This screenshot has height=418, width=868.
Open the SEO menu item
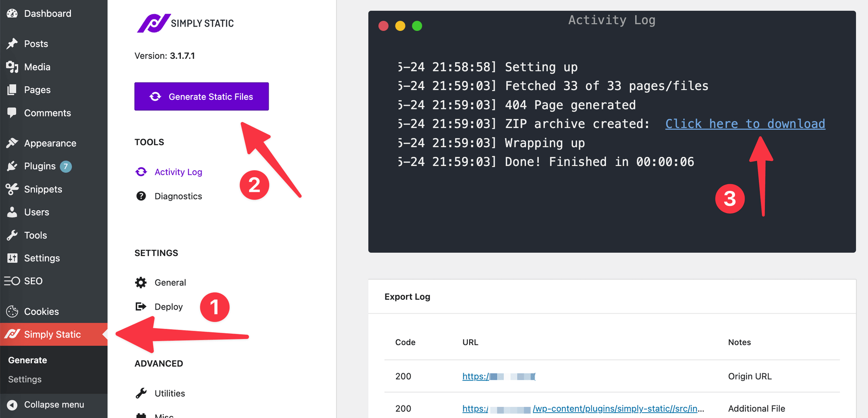coord(33,281)
